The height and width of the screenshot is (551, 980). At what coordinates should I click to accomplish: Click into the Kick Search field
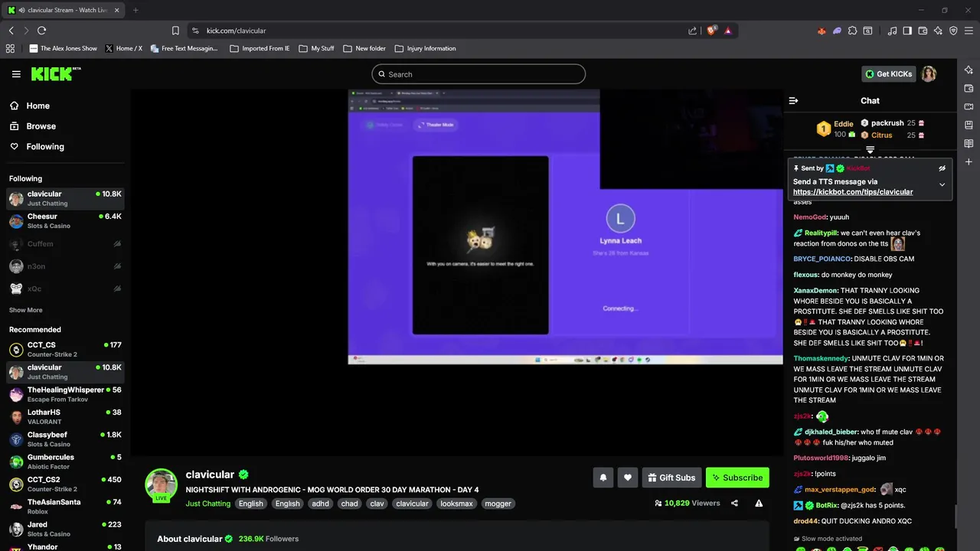(479, 74)
